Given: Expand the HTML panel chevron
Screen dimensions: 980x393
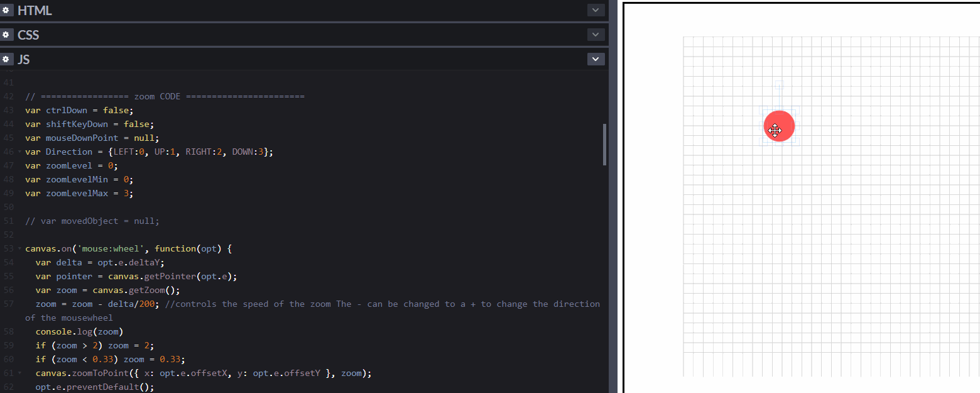Looking at the screenshot, I should tap(595, 10).
